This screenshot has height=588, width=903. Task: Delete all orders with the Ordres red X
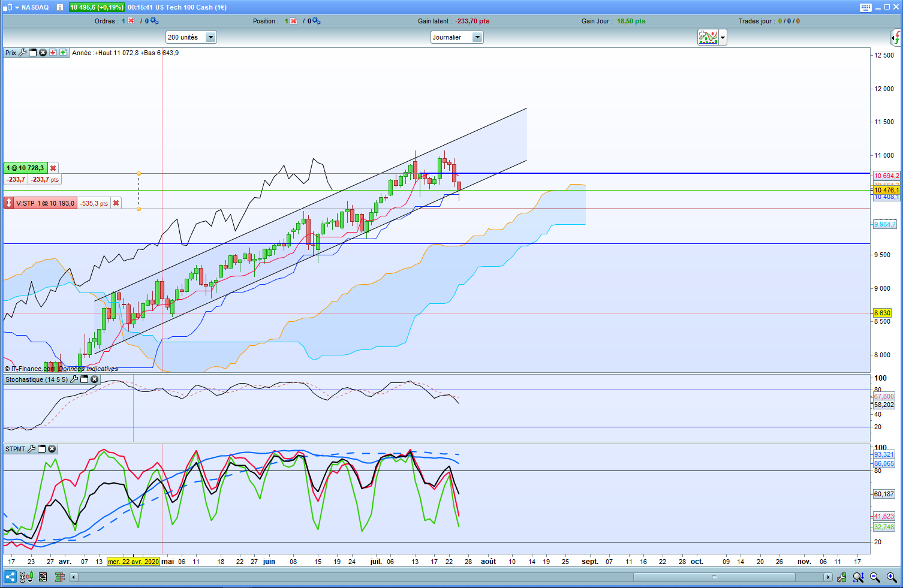131,21
